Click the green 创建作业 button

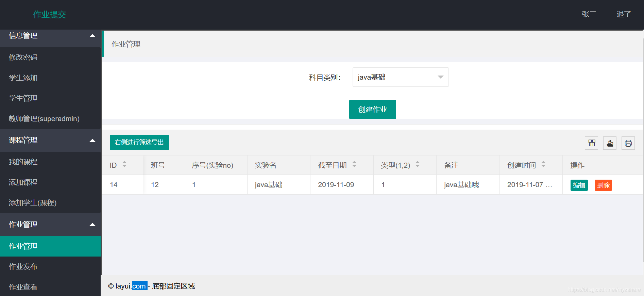(372, 109)
